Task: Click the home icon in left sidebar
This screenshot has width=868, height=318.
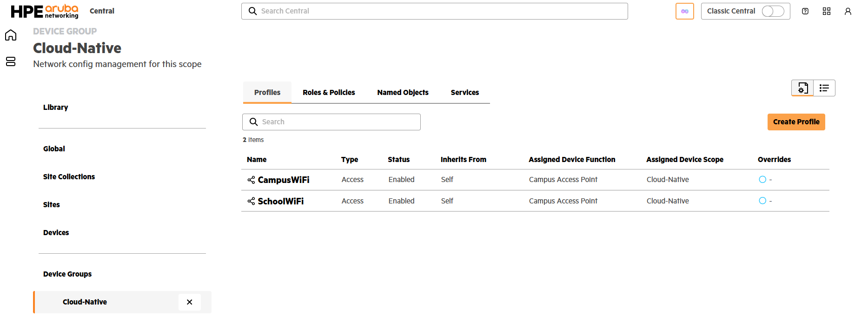Action: point(11,35)
